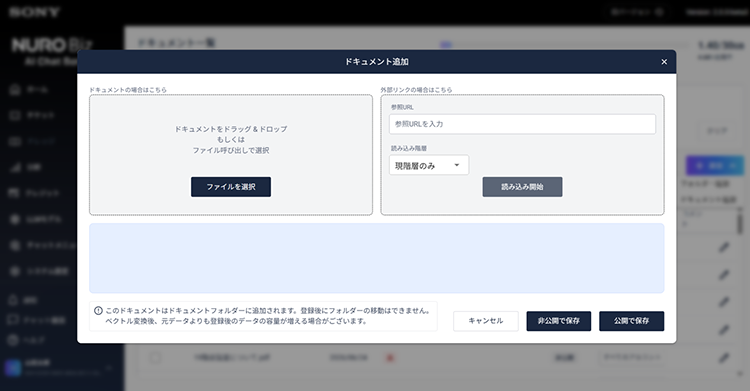750x391 pixels.
Task: Save with the 公開で保存 button
Action: point(631,321)
